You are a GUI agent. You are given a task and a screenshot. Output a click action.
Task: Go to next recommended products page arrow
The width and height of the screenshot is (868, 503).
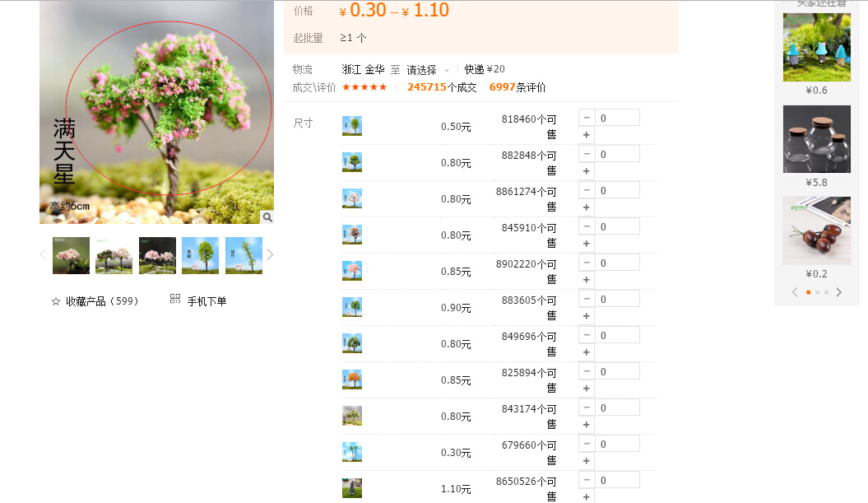[x=838, y=292]
